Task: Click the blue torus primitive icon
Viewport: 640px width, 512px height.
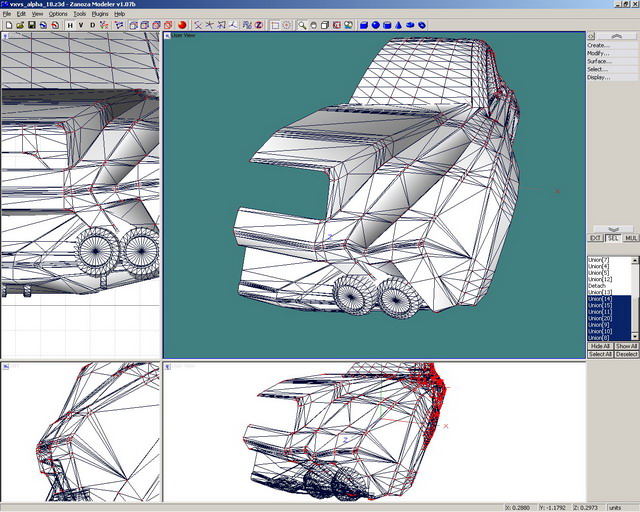Action: [423, 25]
